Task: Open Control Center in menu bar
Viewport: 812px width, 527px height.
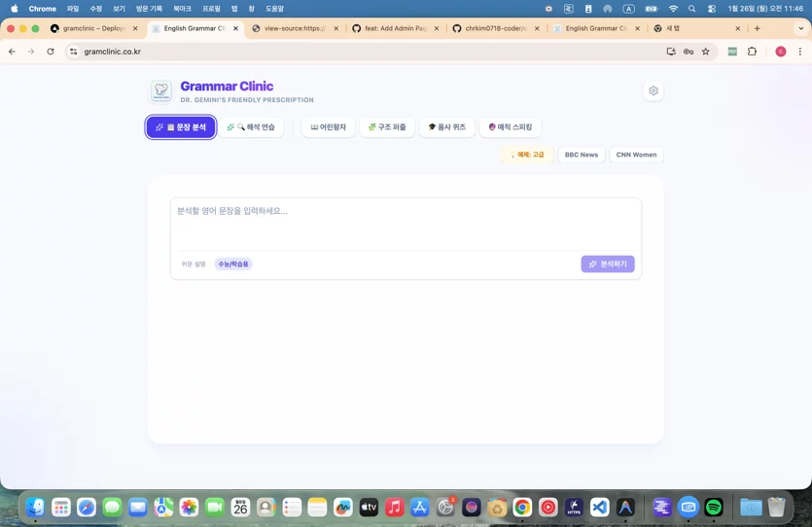Action: click(x=712, y=9)
